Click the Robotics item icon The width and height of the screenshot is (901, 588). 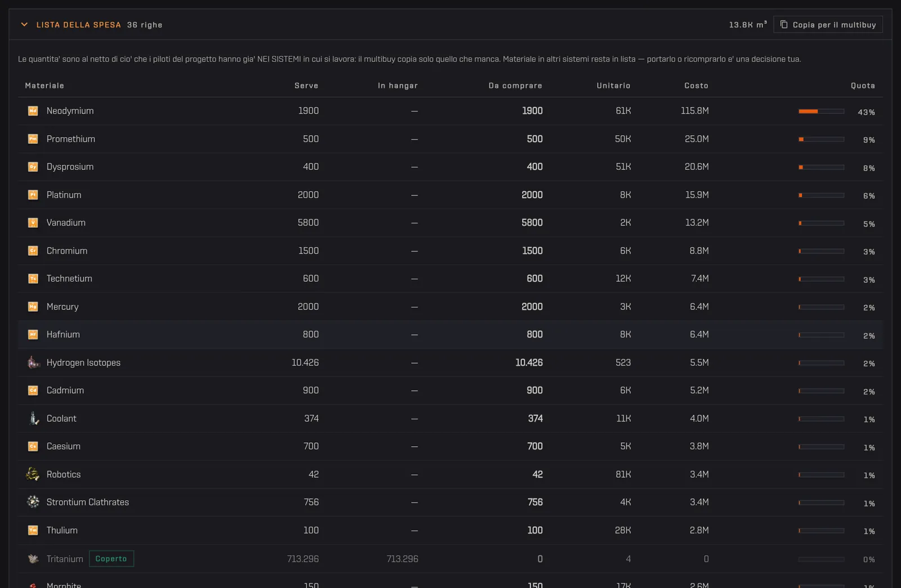[33, 474]
